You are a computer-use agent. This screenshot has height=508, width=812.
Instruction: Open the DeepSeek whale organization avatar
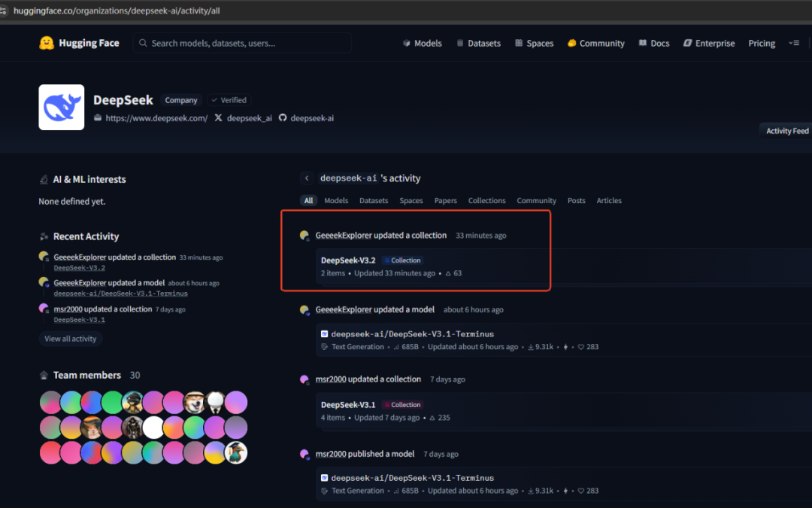pyautogui.click(x=61, y=108)
